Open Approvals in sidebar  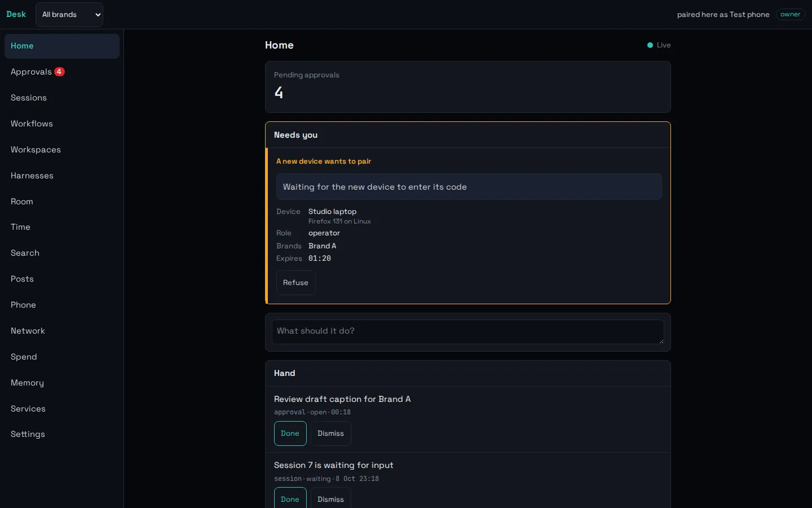62,72
